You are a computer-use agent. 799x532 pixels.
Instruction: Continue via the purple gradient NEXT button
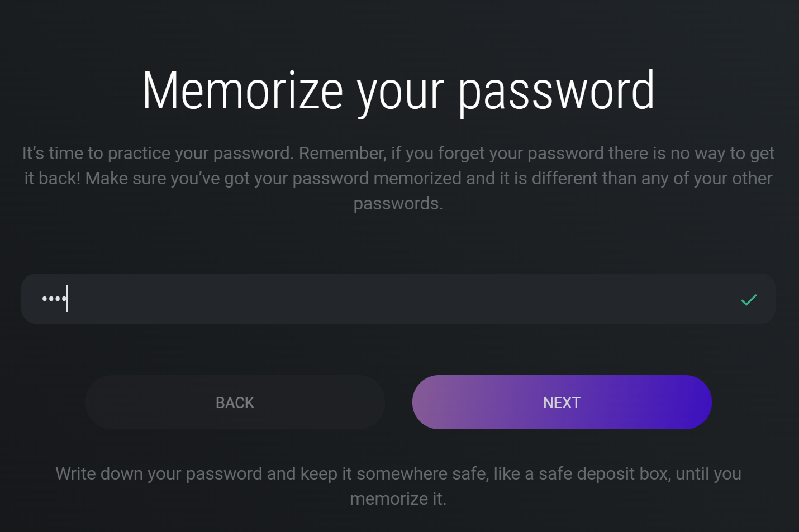(x=562, y=402)
